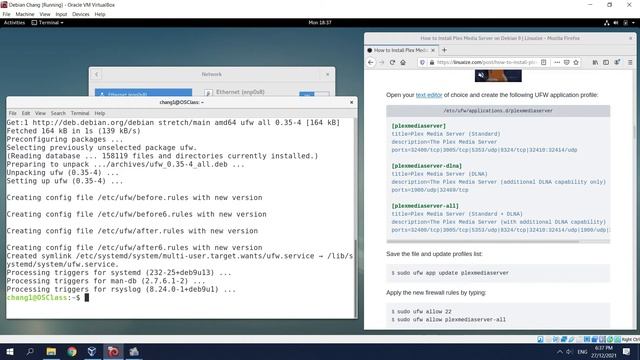This screenshot has height=360, width=640.
Task: Go back in Network settings window
Action: pos(97,74)
